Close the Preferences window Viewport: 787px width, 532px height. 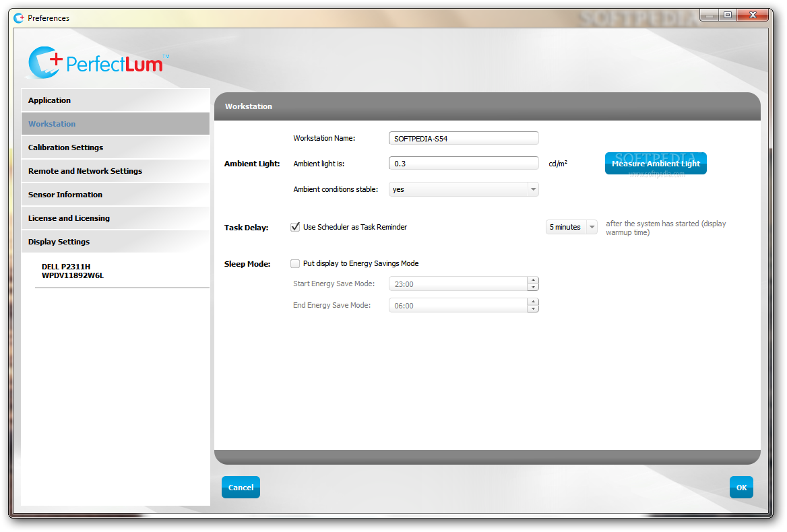tap(753, 15)
